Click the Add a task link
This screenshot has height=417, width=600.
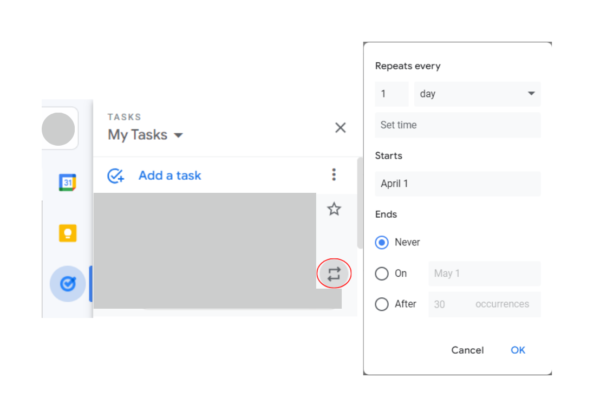170,176
